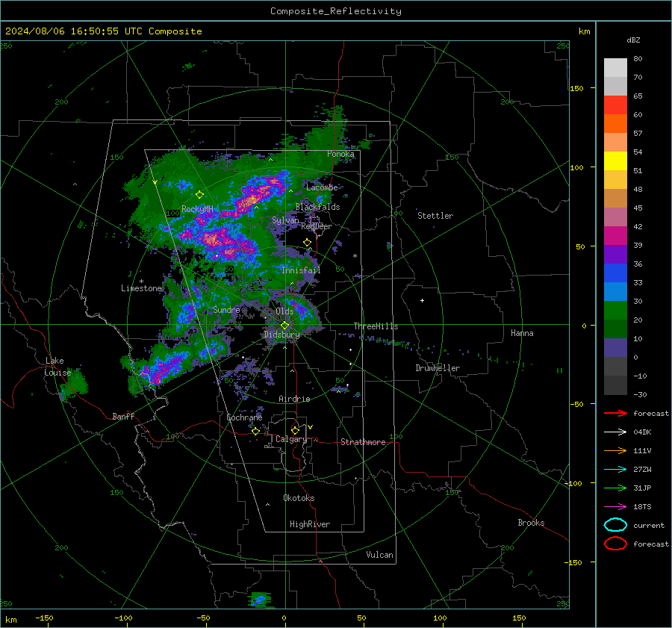
Task: Click the Stettler town label
Action: pyautogui.click(x=435, y=216)
